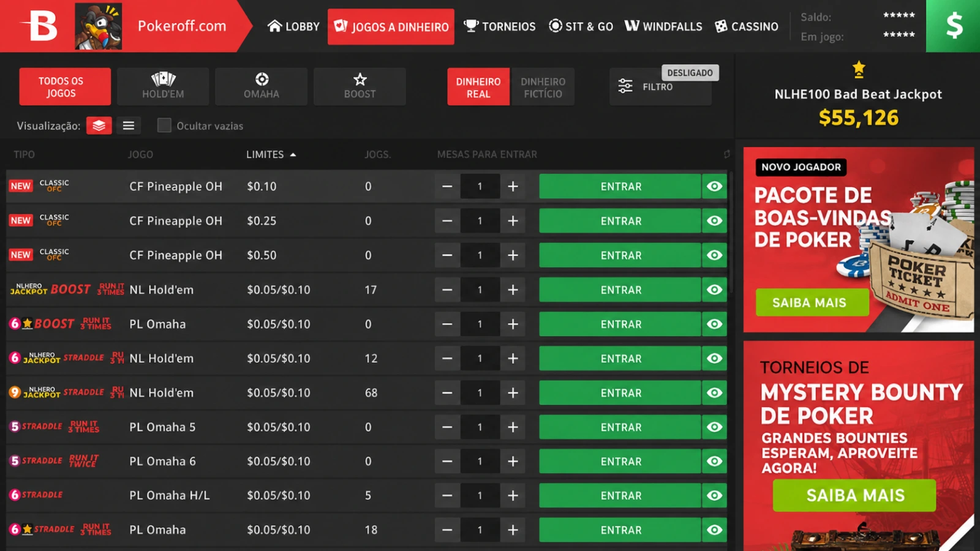
Task: Increase tables for $0.10 Pineapple OH
Action: tap(513, 186)
